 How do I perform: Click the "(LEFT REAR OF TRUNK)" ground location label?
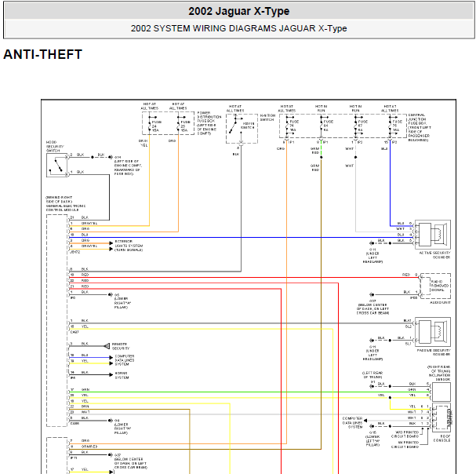click(x=372, y=374)
